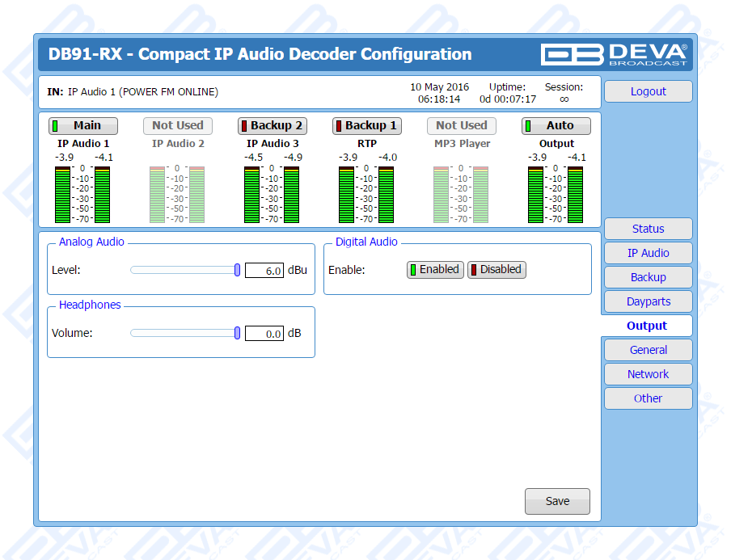The image size is (731, 560).
Task: Click the IP Audio 1 level meter
Action: [83, 195]
